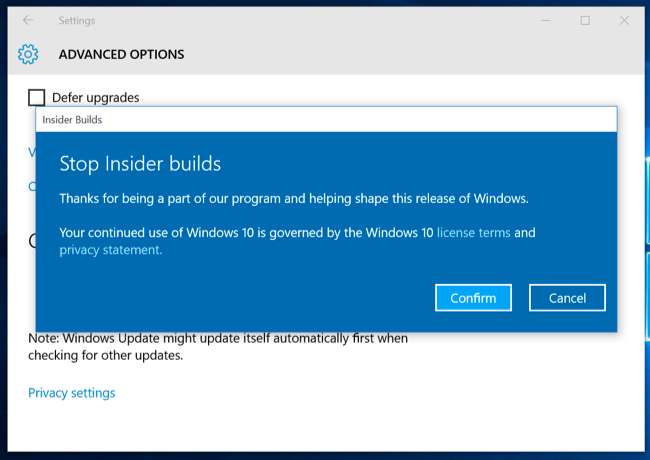This screenshot has height=460, width=650.
Task: Cancel the Stop Insider builds dialog
Action: 567,298
